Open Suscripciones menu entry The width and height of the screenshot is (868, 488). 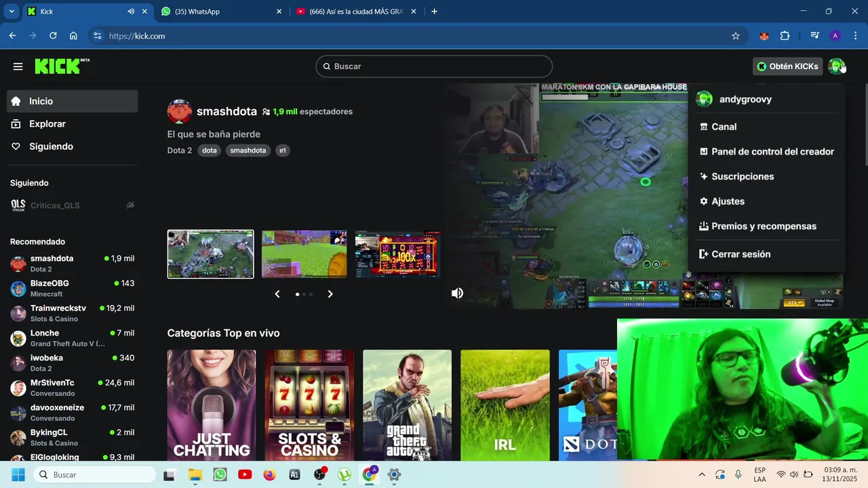[x=737, y=176]
